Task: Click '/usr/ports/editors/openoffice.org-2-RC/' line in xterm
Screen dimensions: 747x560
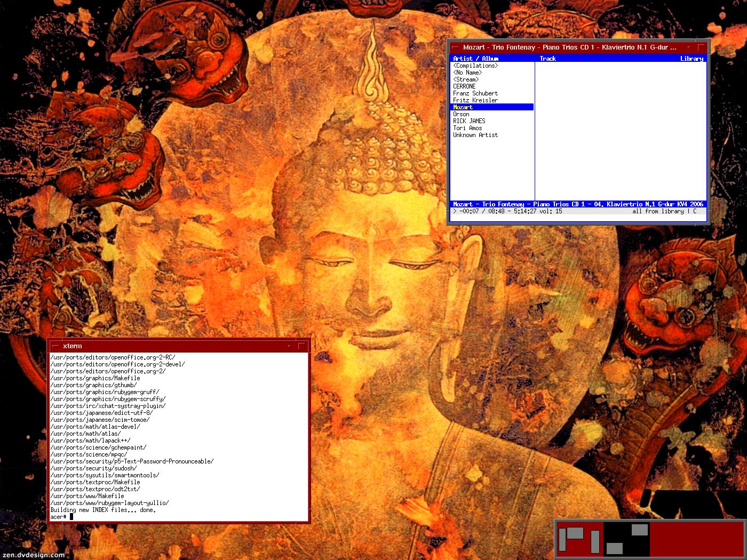Action: [113, 357]
